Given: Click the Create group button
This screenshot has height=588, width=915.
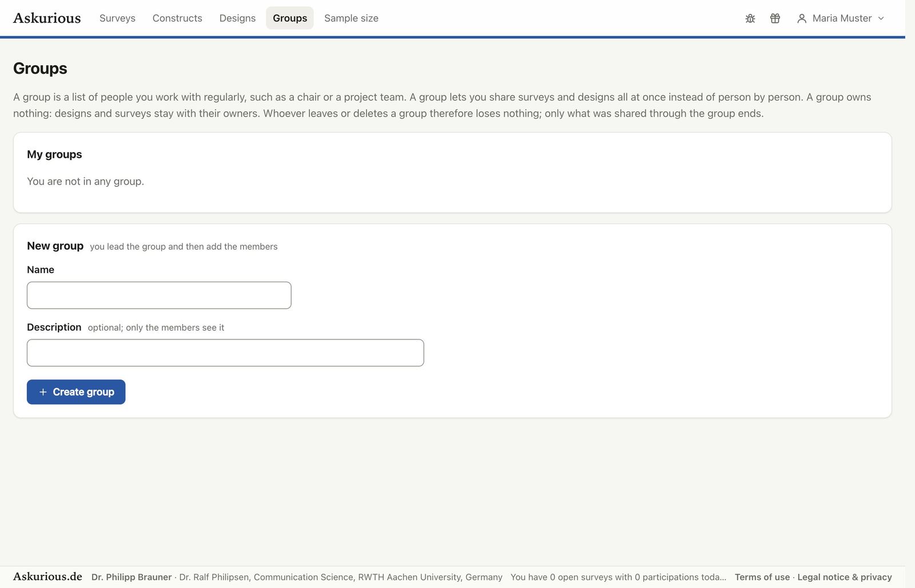Looking at the screenshot, I should 76,392.
